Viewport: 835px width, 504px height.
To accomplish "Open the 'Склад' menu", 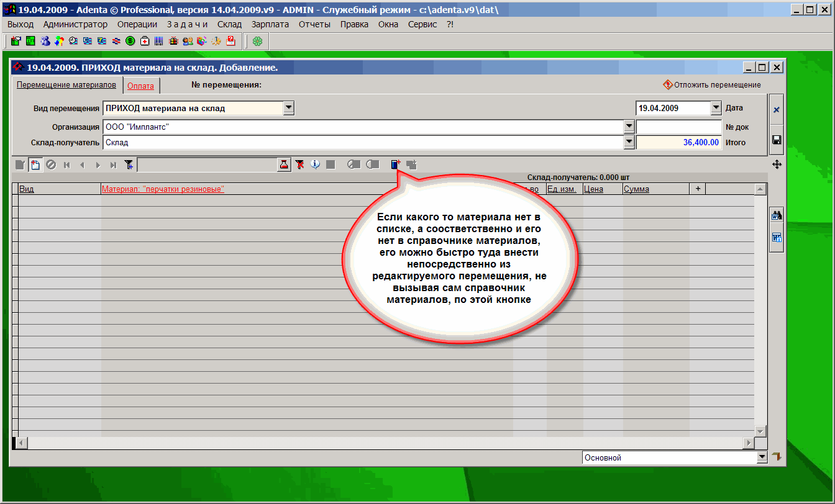I will coord(229,24).
